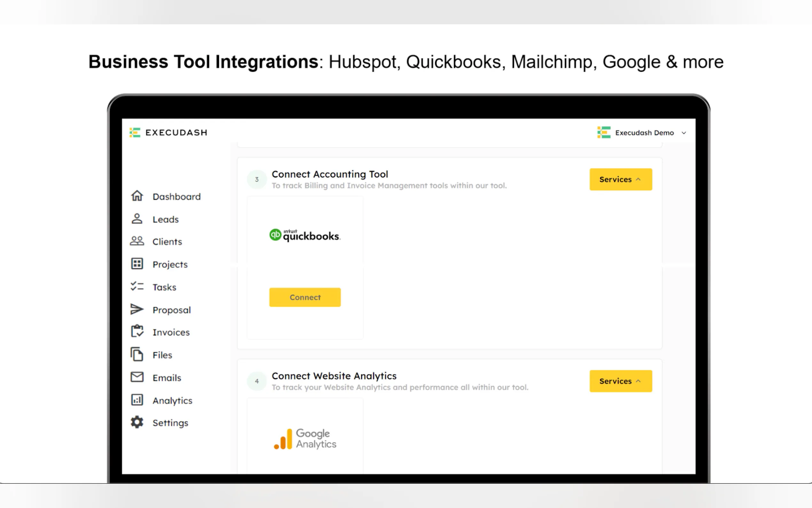Click the Proposal paper-plane icon

tap(137, 309)
